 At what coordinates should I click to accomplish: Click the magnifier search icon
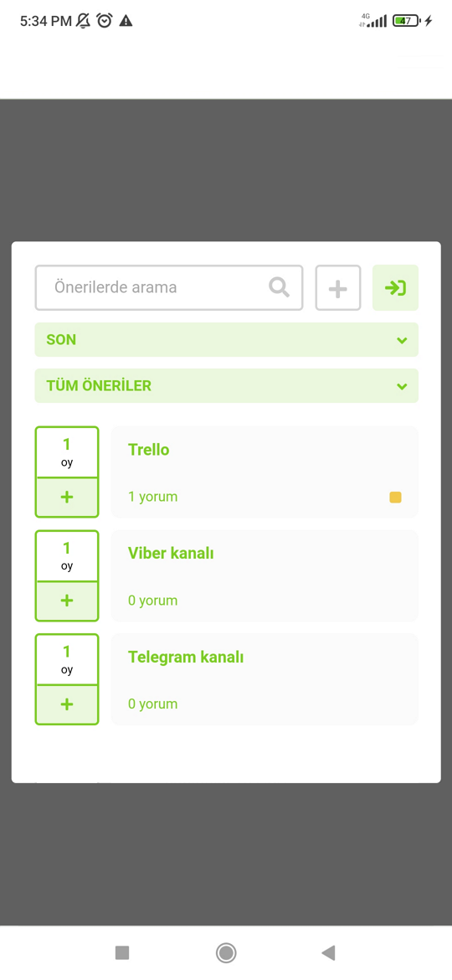pos(279,287)
